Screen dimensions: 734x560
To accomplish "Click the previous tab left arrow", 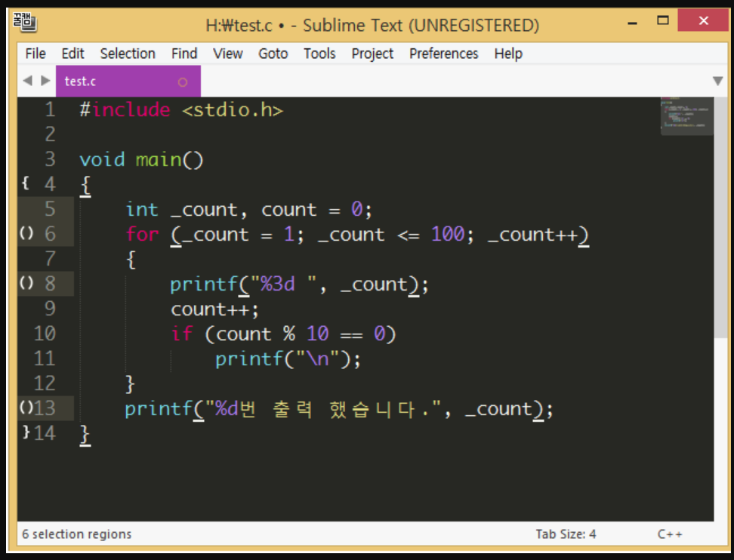I will (28, 81).
